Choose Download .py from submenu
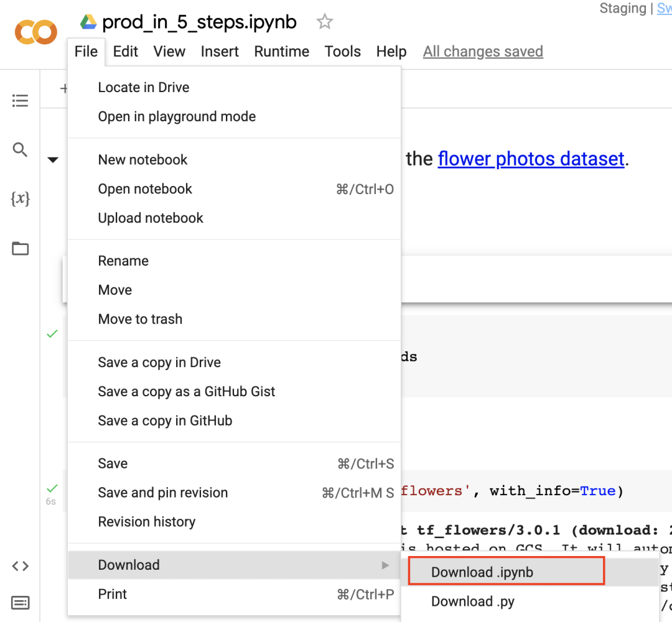The image size is (672, 622). click(x=473, y=601)
